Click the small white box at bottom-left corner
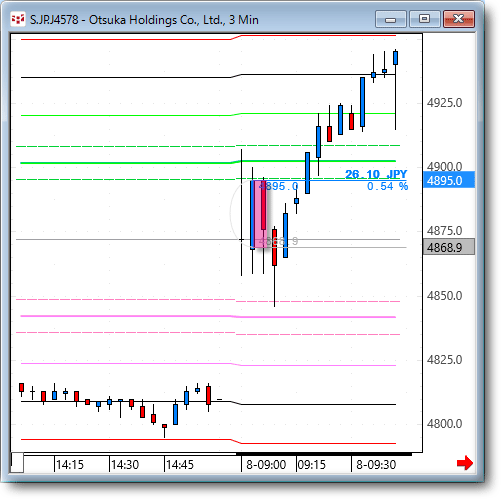502x500 pixels. [17, 463]
